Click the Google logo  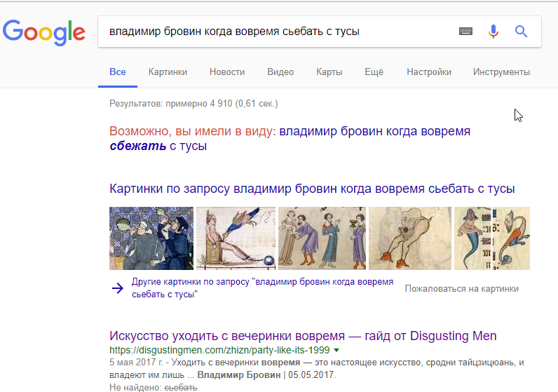click(43, 32)
